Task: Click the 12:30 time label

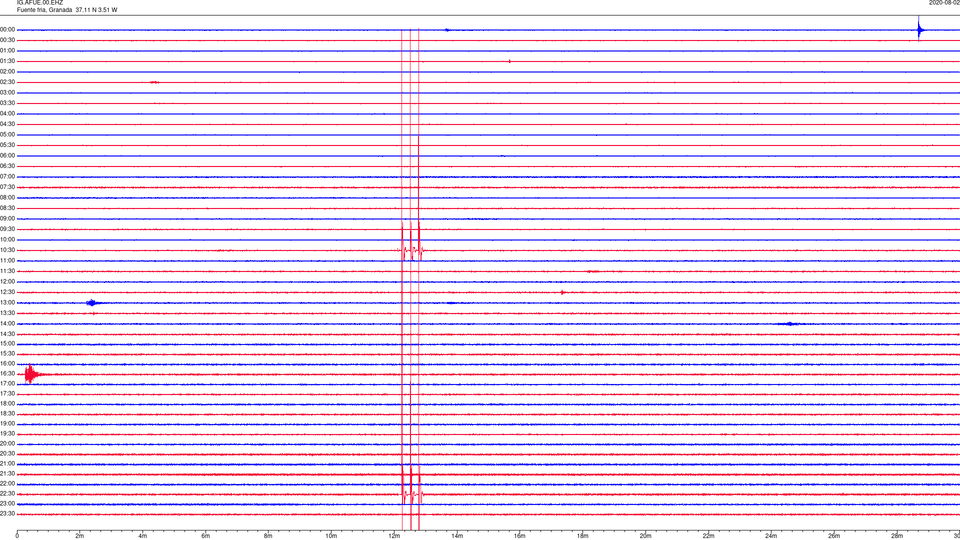Action: pos(7,292)
